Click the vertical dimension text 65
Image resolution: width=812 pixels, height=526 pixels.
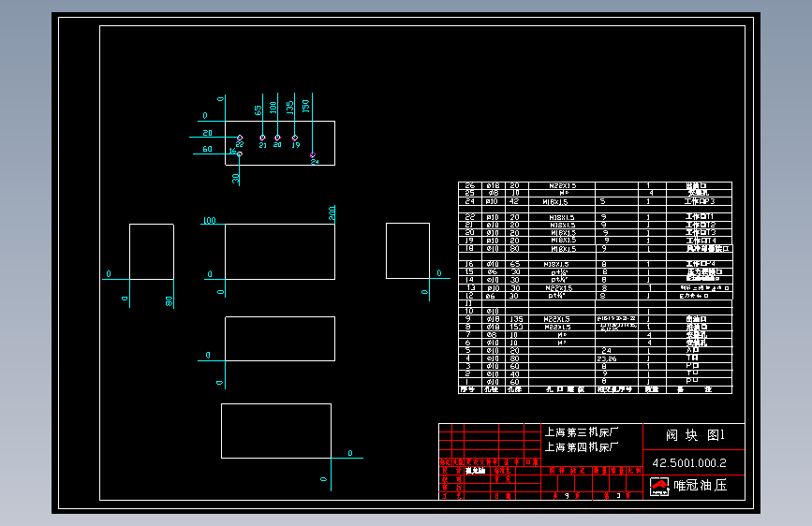pyautogui.click(x=258, y=110)
